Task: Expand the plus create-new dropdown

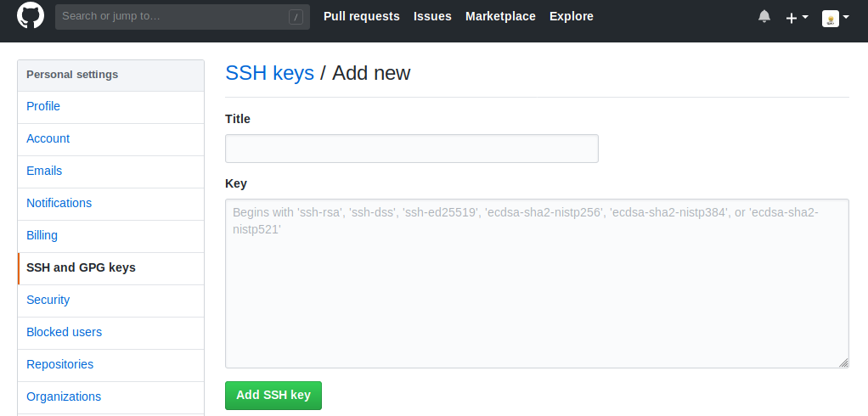Action: click(x=797, y=17)
